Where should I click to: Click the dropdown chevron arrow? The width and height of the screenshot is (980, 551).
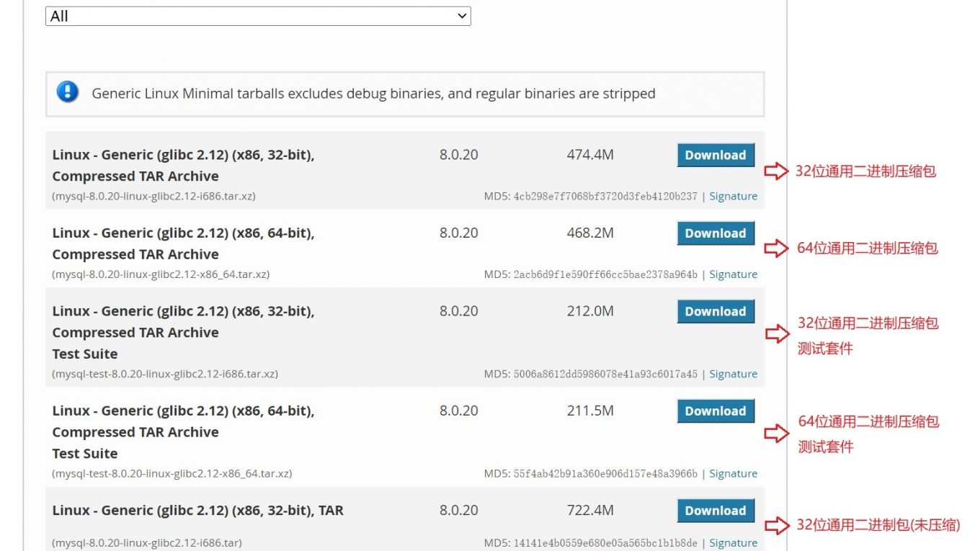(x=462, y=16)
